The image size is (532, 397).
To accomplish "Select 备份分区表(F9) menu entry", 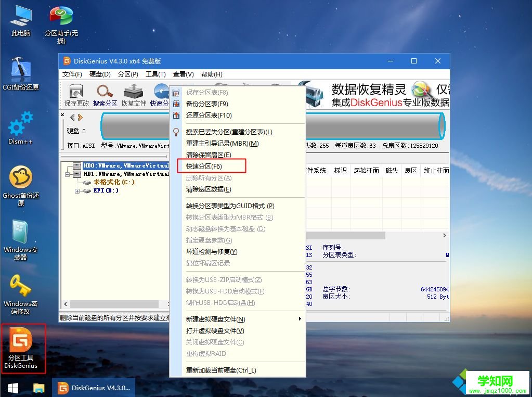I will pos(208,104).
